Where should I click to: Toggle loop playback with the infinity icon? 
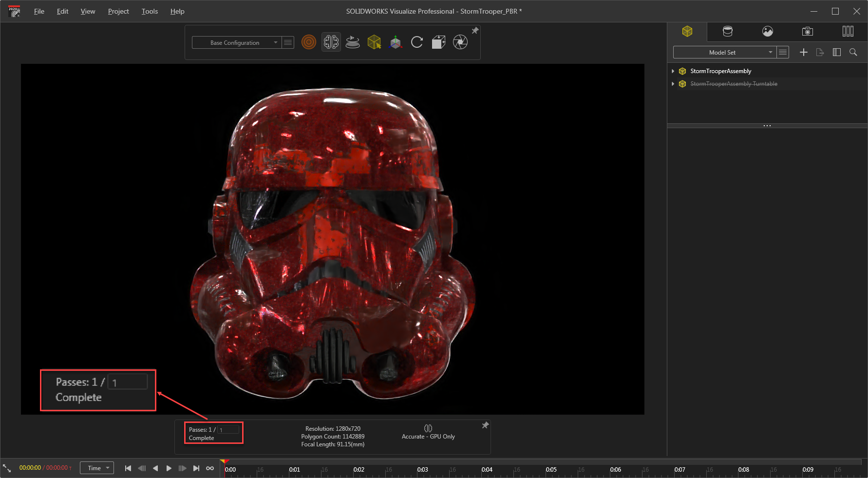tap(210, 468)
